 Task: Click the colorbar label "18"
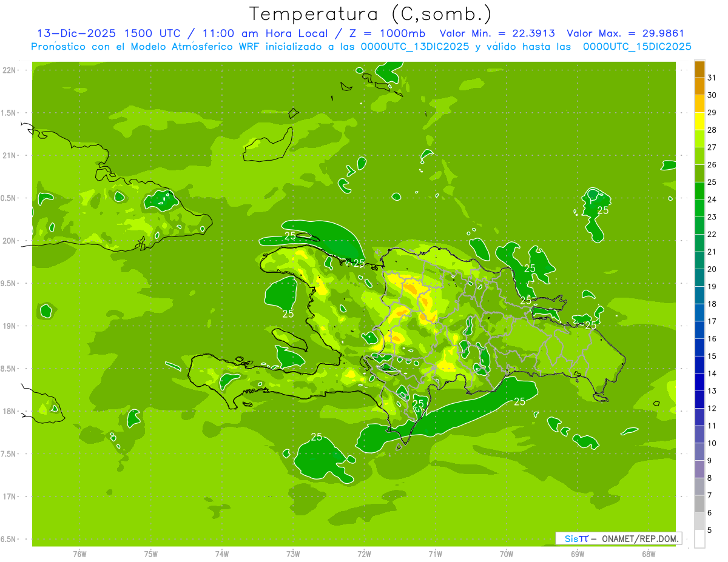712,304
